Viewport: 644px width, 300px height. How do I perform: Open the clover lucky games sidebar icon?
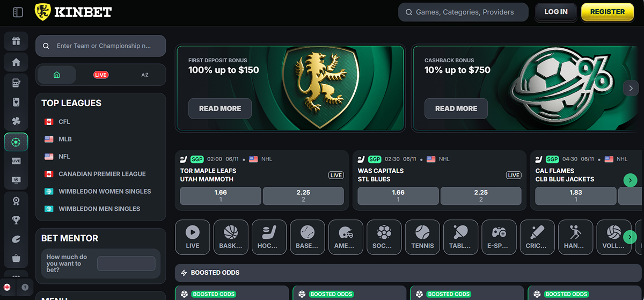coord(16,121)
